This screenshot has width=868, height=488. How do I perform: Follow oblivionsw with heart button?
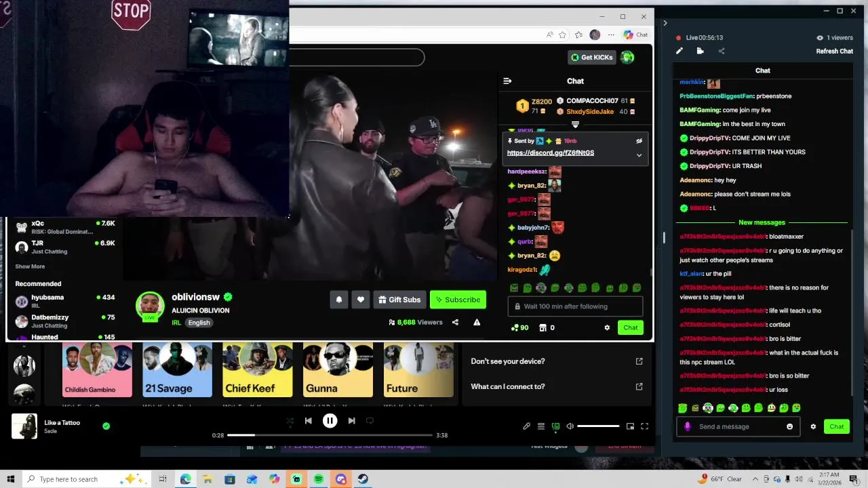click(361, 300)
